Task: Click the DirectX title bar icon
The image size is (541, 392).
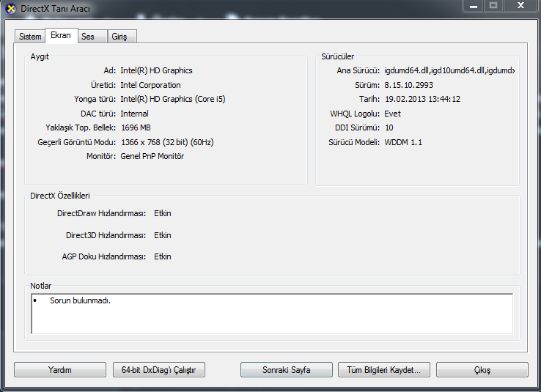Action: click(x=11, y=9)
